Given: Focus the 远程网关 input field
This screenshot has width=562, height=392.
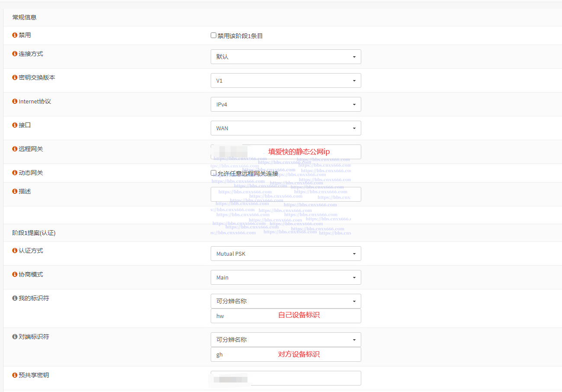Looking at the screenshot, I should pyautogui.click(x=286, y=152).
